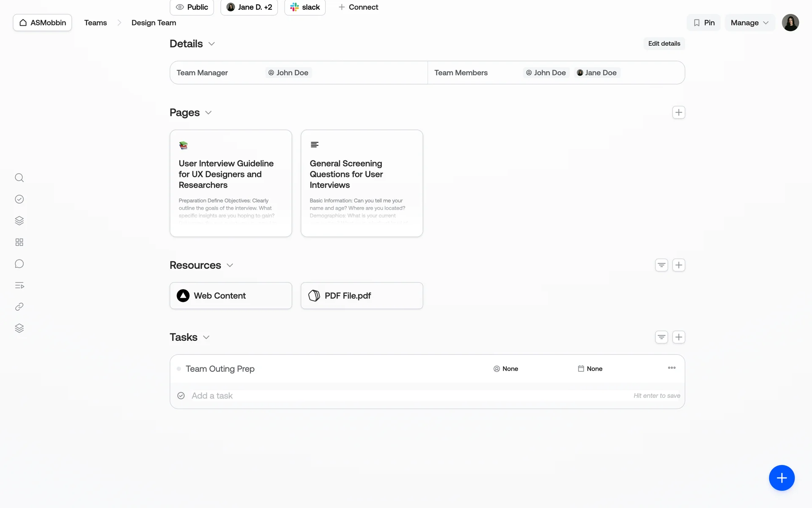Toggle the Public visibility setting

192,7
